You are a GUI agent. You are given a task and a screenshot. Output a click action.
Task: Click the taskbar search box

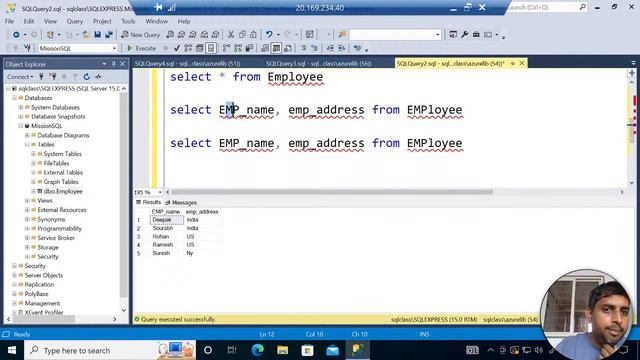[x=110, y=350]
